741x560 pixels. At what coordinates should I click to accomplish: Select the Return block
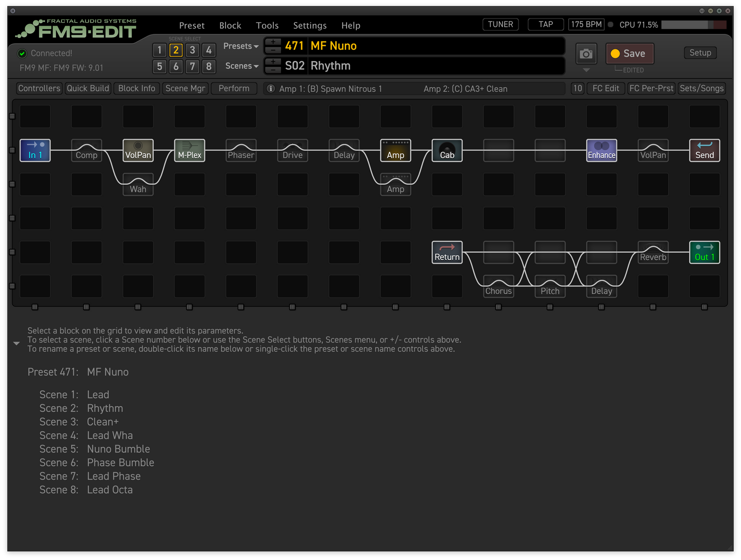[x=447, y=252]
